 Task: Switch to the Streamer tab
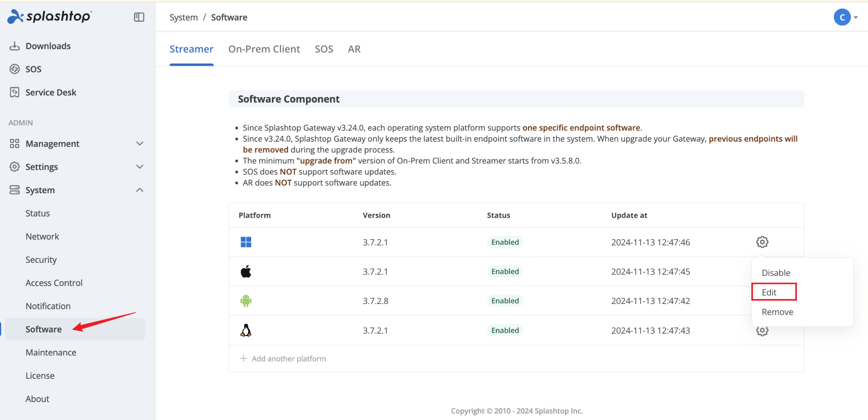(x=192, y=49)
